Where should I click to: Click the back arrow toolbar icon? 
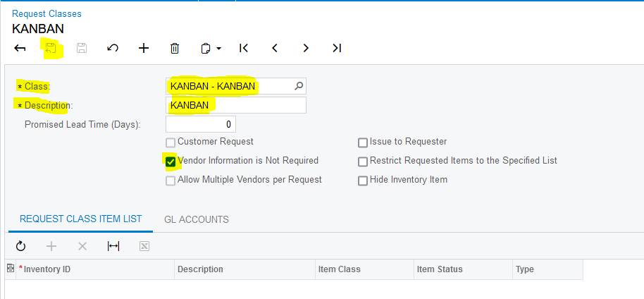(20, 49)
